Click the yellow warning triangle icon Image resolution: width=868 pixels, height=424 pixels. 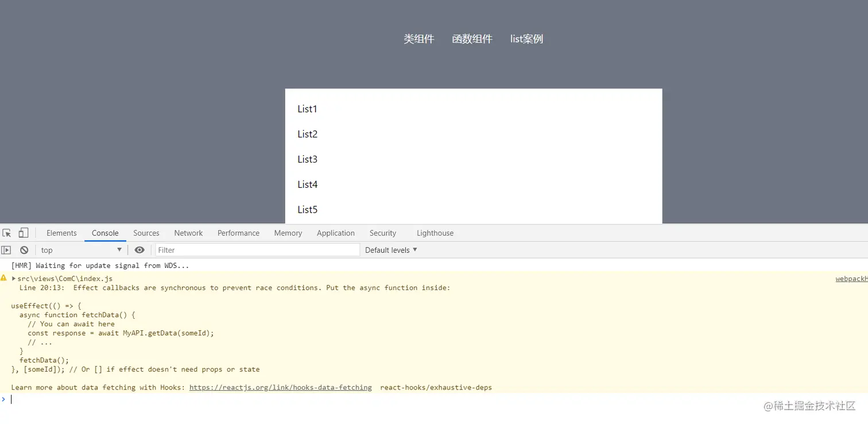point(3,277)
